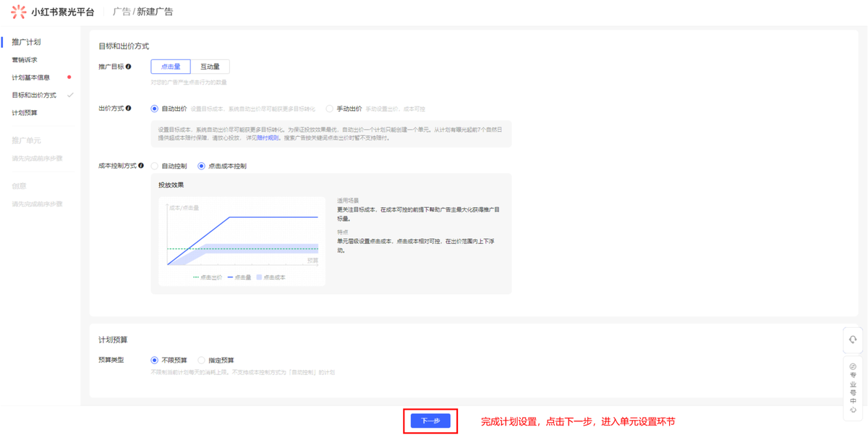This screenshot has height=438, width=868.
Task: Go to 营销诉求 in sidebar
Action: coord(25,60)
